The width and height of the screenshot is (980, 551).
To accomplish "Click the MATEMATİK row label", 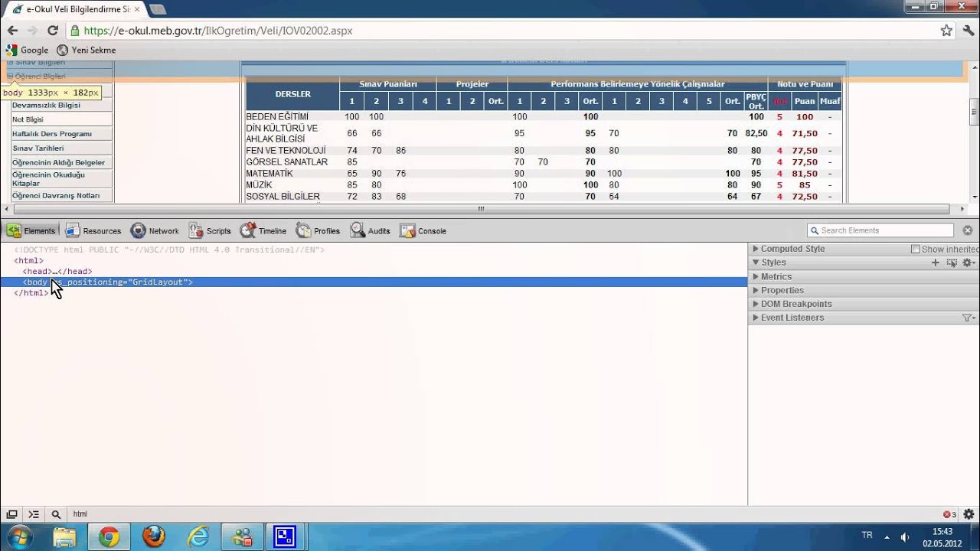I will tap(269, 174).
